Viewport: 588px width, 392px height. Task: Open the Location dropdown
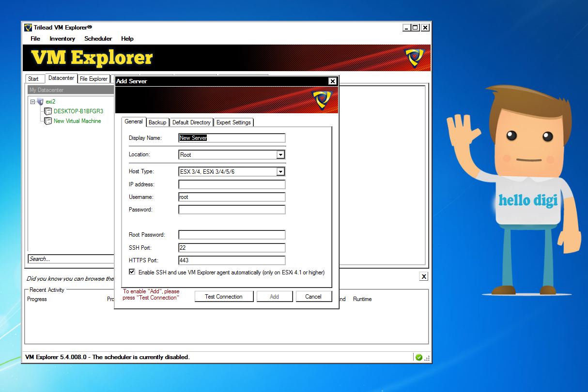pyautogui.click(x=280, y=155)
